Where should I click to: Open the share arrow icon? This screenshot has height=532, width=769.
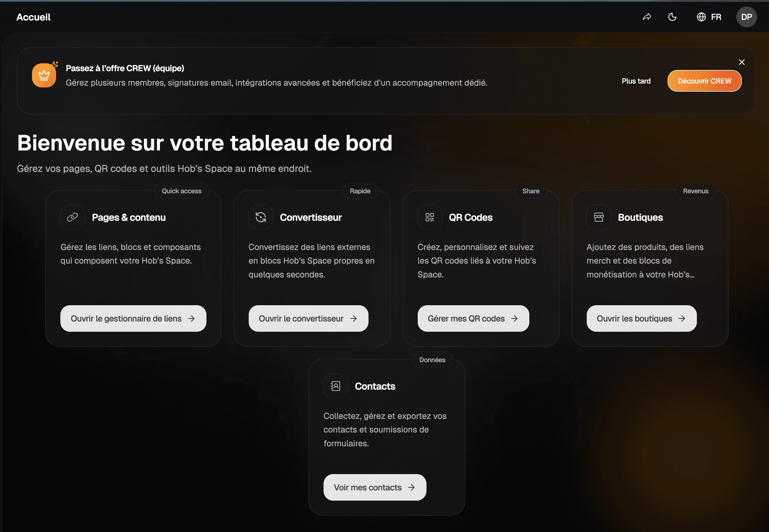646,17
